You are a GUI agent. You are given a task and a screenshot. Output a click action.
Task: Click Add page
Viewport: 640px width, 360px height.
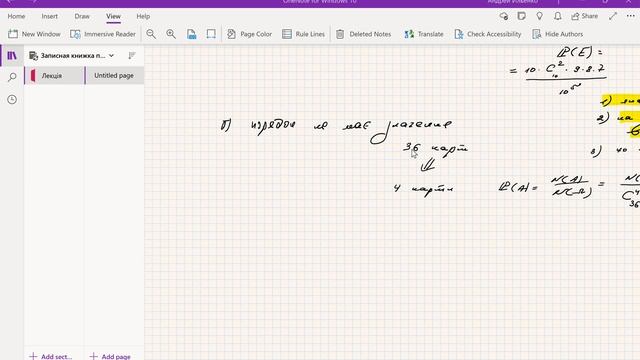pos(110,356)
